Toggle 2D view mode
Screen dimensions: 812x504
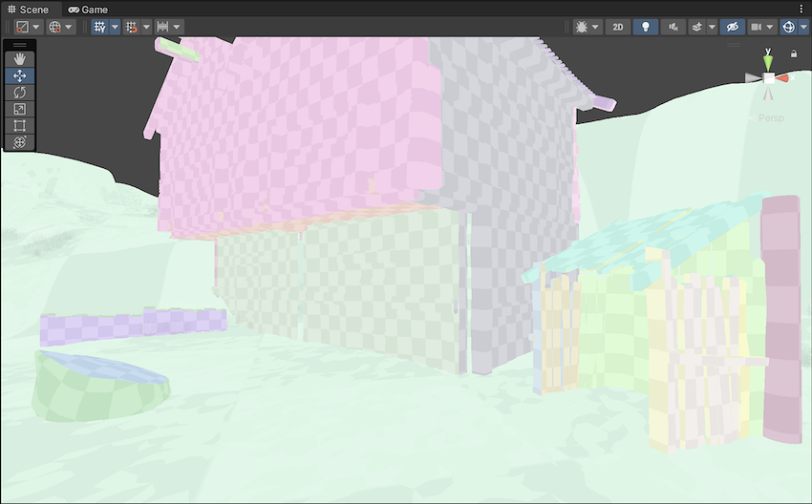coord(617,27)
